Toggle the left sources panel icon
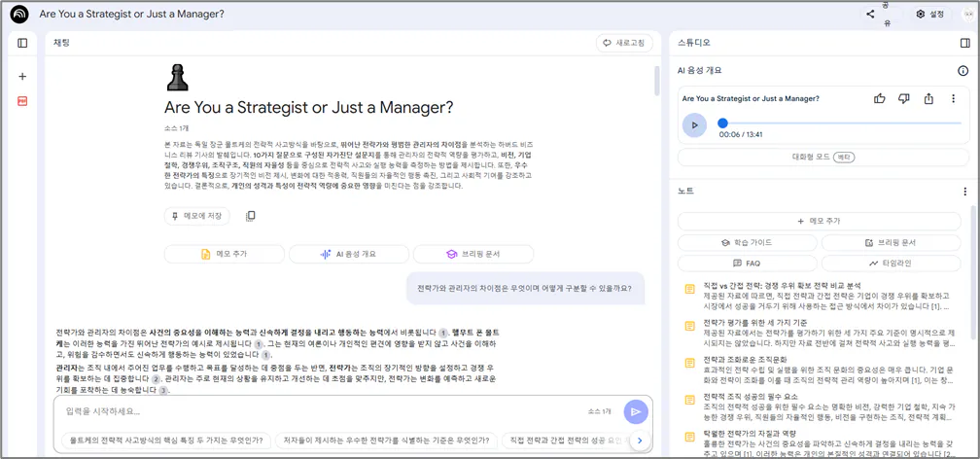980x459 pixels. (22, 43)
